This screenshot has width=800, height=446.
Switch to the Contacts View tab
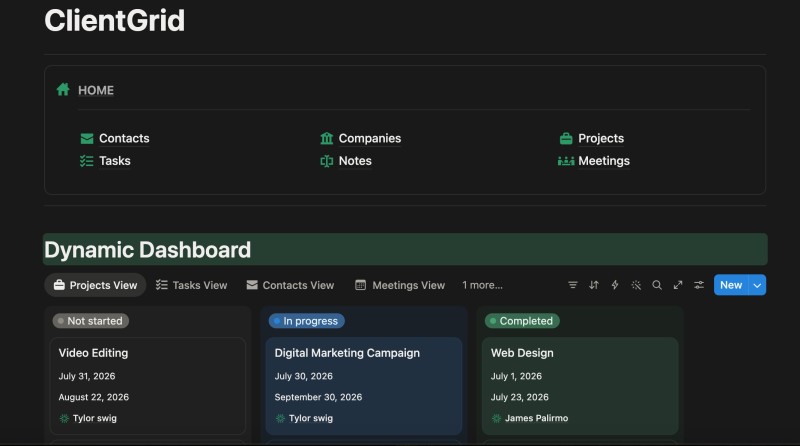290,285
